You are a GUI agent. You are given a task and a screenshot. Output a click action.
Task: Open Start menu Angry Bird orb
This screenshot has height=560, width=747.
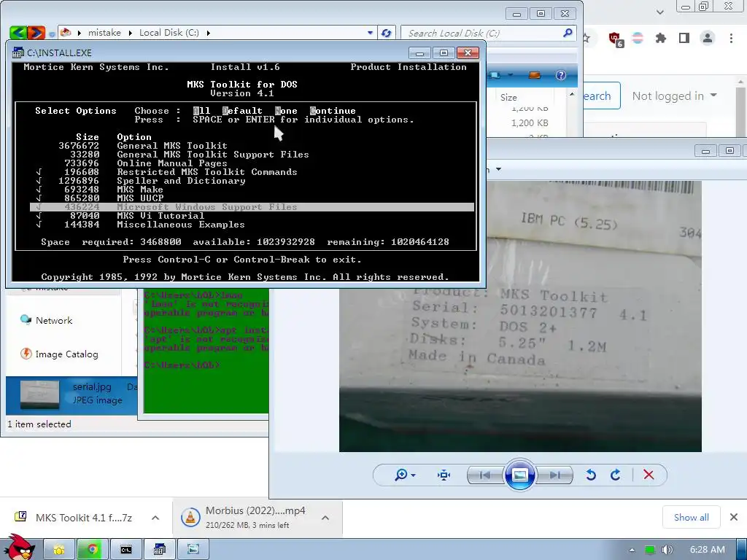[x=20, y=548]
